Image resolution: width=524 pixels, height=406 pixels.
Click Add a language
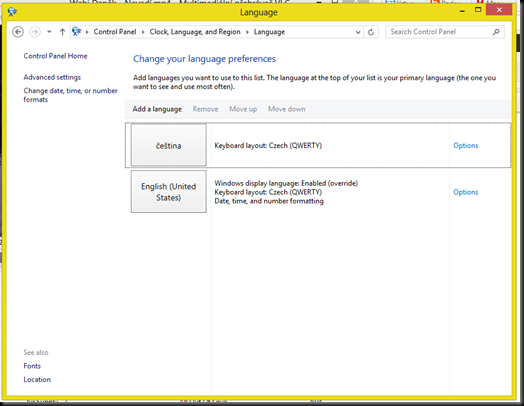click(x=157, y=109)
